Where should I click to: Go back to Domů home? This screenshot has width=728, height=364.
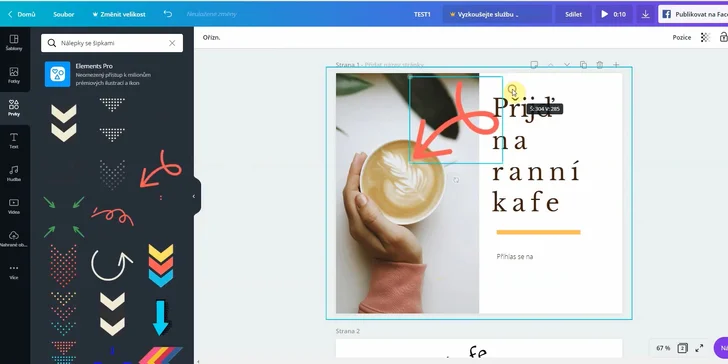coord(22,14)
